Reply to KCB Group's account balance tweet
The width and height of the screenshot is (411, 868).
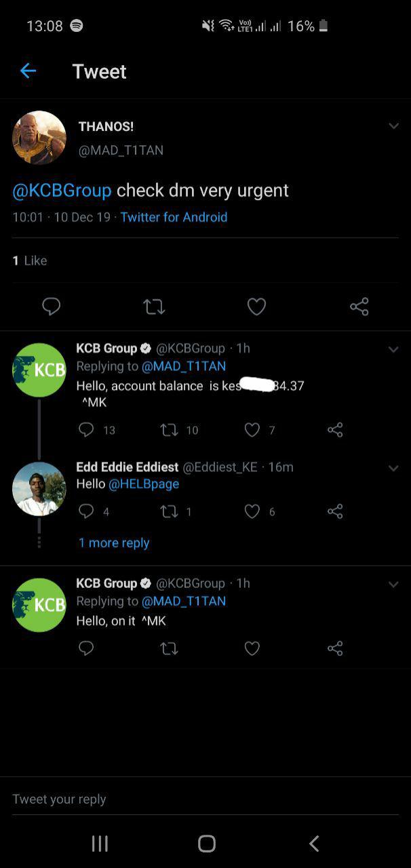pos(86,429)
